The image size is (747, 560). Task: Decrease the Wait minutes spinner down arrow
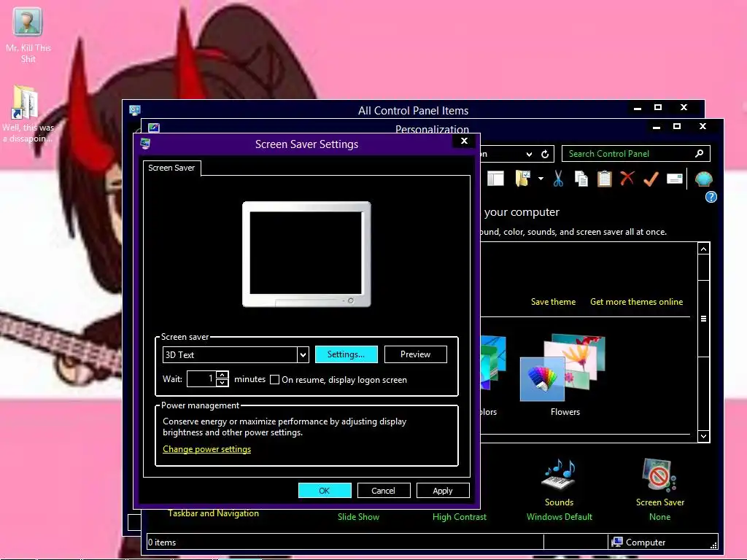(222, 382)
